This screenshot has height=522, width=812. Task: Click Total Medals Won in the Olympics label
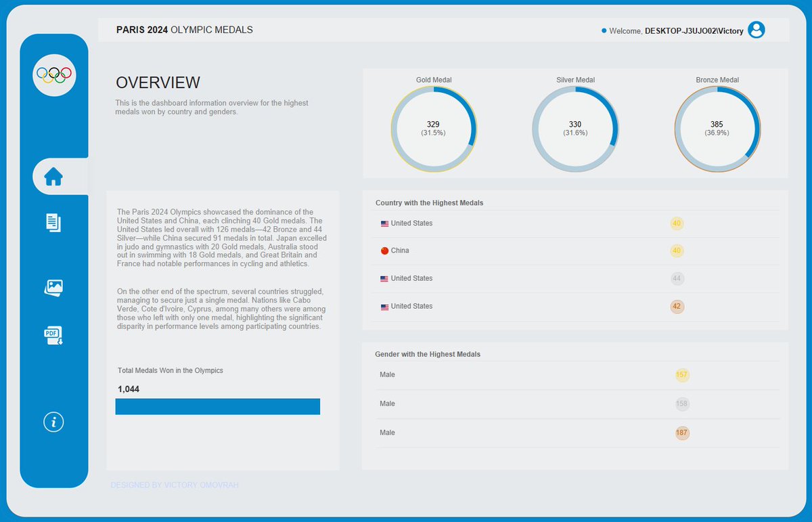(x=171, y=371)
